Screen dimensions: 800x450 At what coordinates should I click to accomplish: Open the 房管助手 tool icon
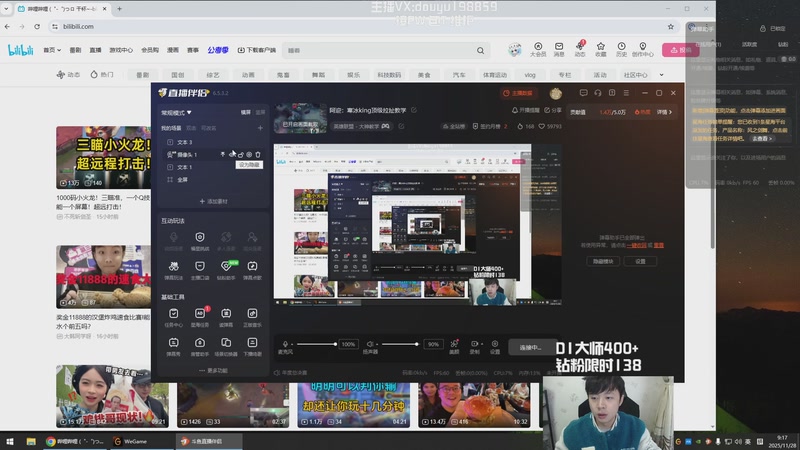pyautogui.click(x=199, y=346)
